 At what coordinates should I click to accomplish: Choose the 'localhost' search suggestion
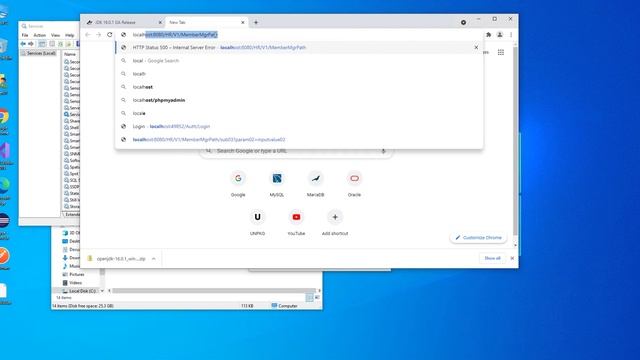click(x=299, y=87)
